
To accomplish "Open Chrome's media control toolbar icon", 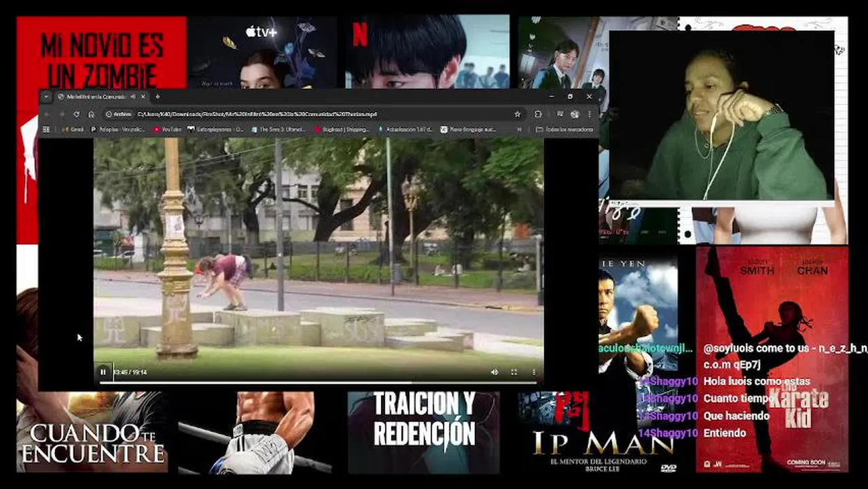I will coord(560,114).
